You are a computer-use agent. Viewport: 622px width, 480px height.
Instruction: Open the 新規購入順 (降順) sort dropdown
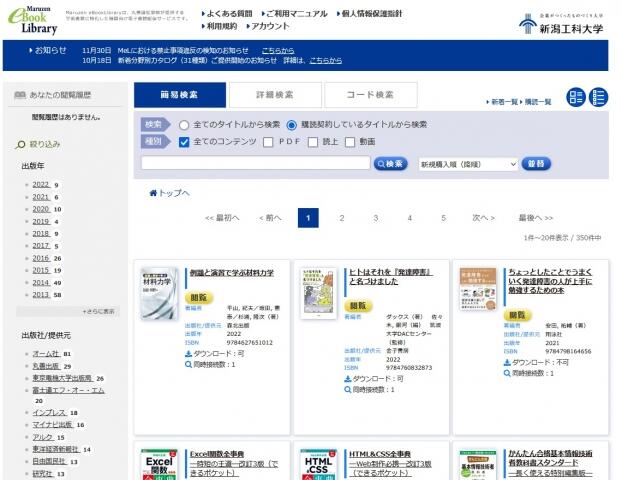click(467, 163)
